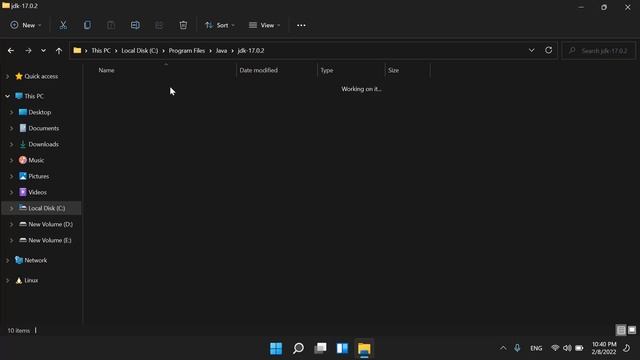Open the See more ellipsis menu

coord(301,25)
